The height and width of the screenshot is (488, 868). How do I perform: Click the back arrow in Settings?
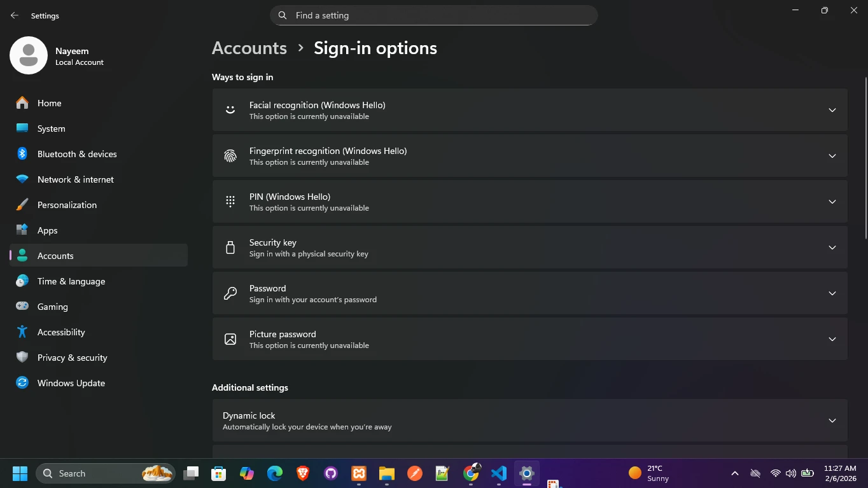pos(15,15)
